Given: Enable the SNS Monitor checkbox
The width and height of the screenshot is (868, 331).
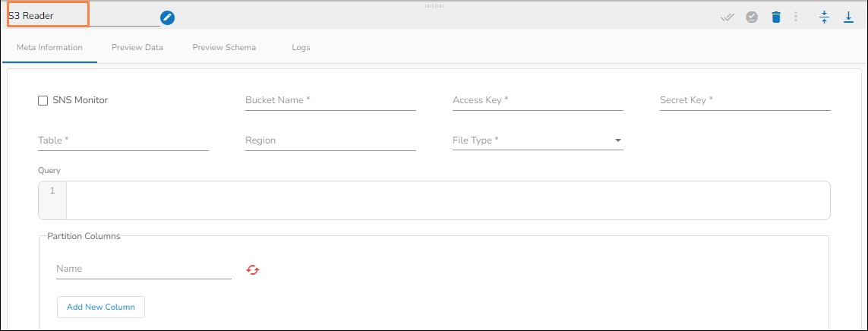Looking at the screenshot, I should (43, 100).
